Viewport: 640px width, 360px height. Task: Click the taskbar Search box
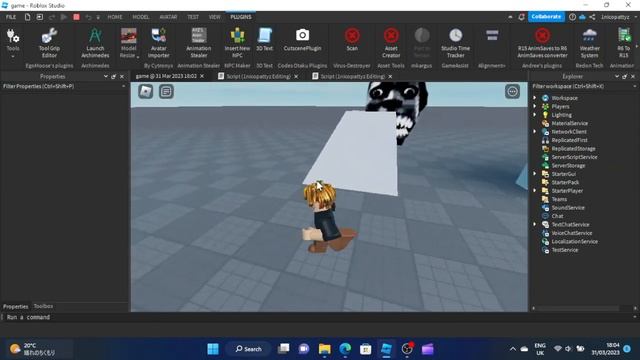coord(248,349)
